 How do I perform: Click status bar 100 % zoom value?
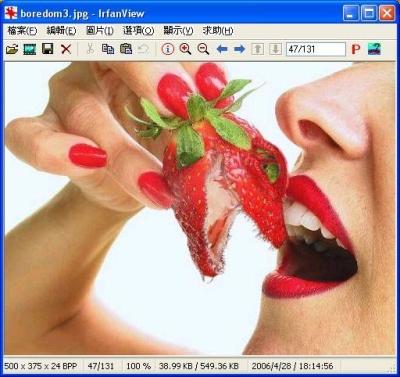[138, 366]
